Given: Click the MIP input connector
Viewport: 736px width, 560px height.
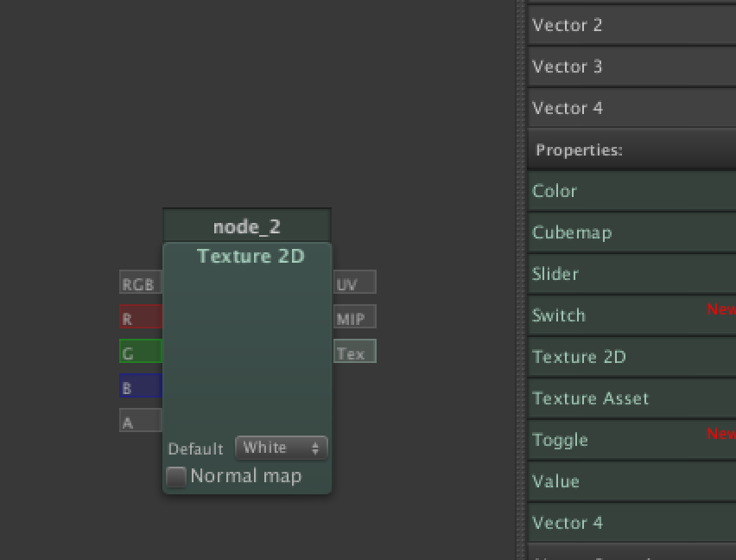Looking at the screenshot, I should (354, 318).
